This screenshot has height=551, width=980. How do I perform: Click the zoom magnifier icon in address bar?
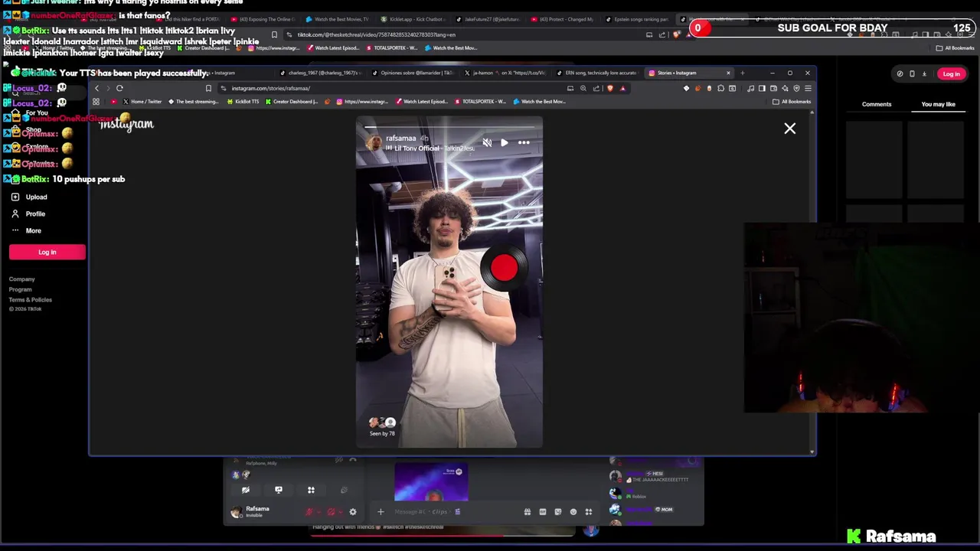[x=583, y=88]
